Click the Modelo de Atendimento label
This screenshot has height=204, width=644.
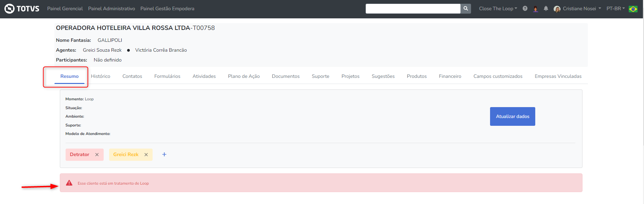88,134
